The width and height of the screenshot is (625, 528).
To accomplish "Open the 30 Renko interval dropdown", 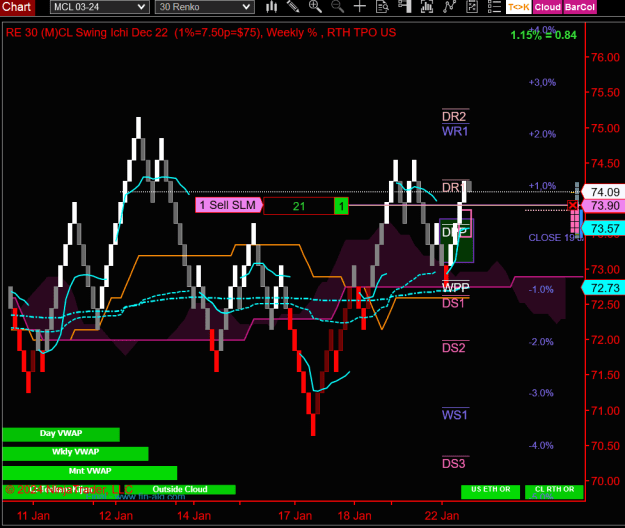I will [x=204, y=7].
